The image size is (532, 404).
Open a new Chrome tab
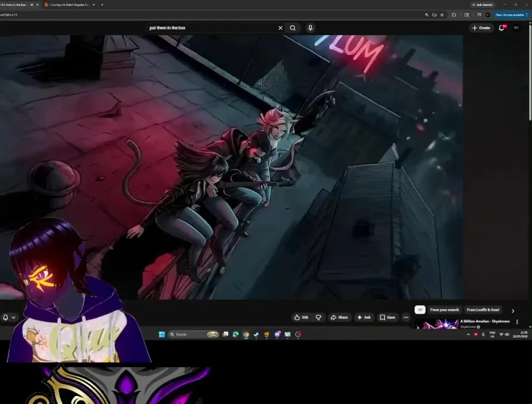102,4
